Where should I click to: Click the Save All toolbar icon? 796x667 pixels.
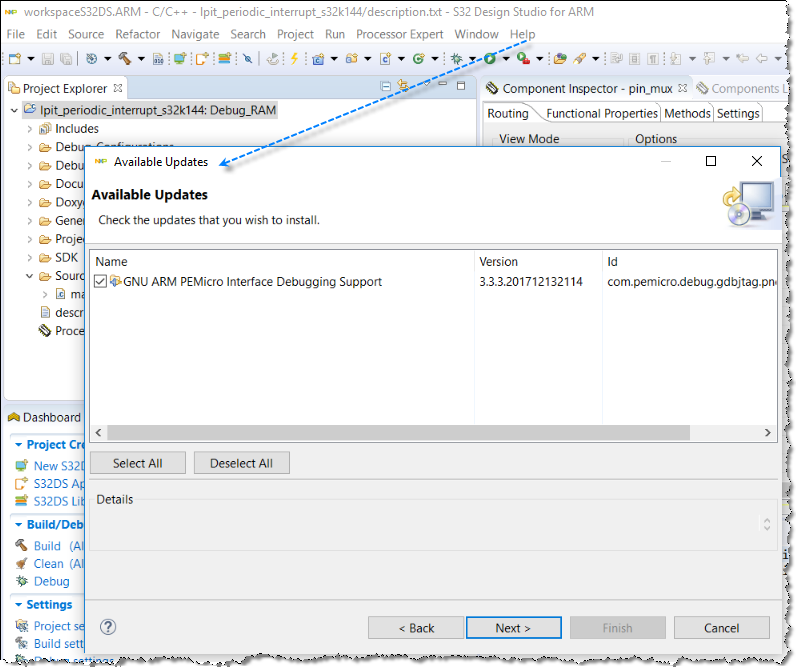pyautogui.click(x=66, y=59)
